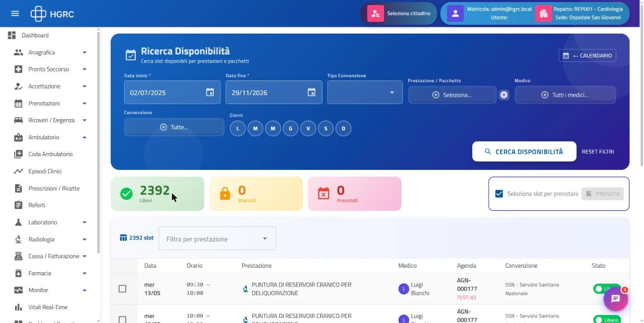Screen dimensions: 644x323
Task: Click the Reparto building icon
Action: coord(543,13)
